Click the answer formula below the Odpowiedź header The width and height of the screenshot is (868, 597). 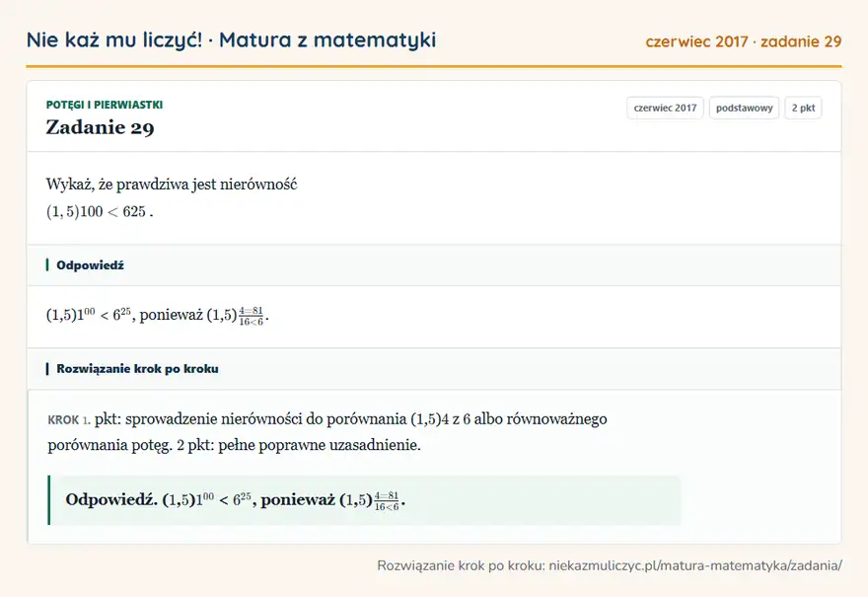click(157, 315)
